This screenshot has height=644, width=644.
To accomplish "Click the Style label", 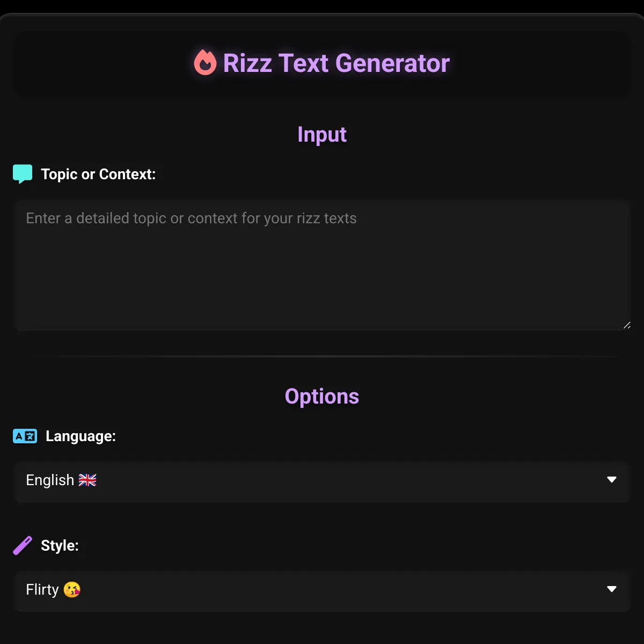I will click(x=60, y=545).
